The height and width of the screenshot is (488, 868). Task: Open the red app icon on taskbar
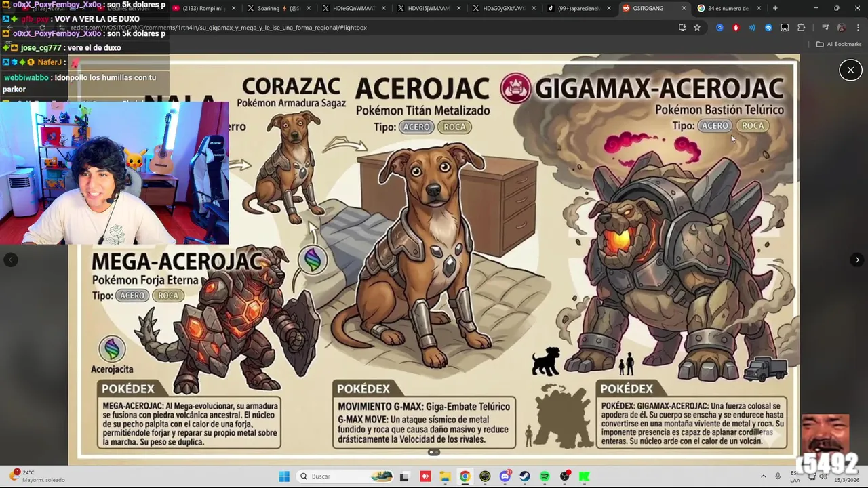click(425, 476)
